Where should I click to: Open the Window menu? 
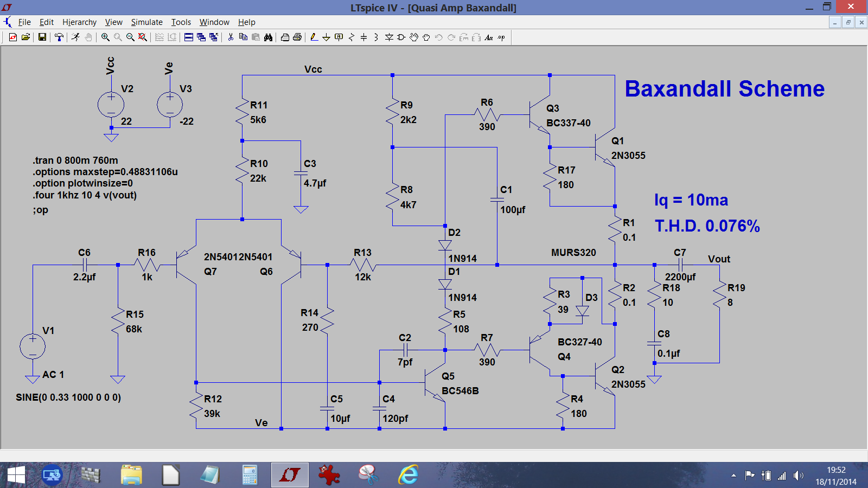(x=214, y=22)
